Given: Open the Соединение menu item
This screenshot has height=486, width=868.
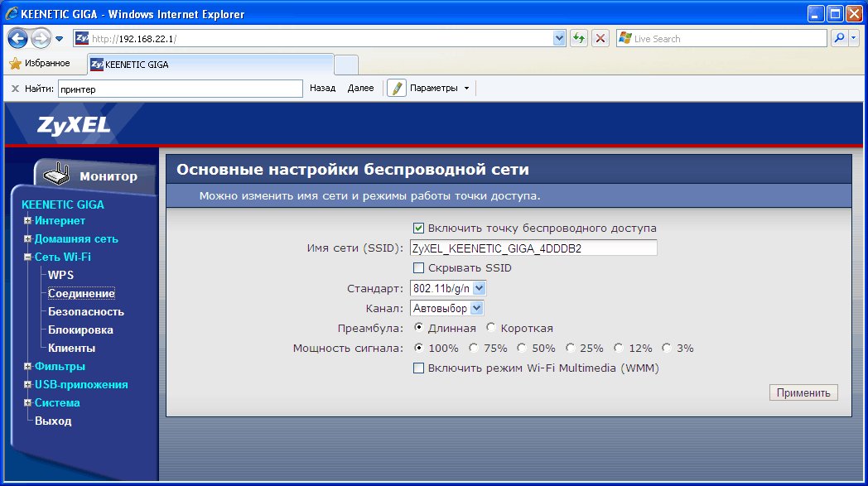Looking at the screenshot, I should (81, 293).
